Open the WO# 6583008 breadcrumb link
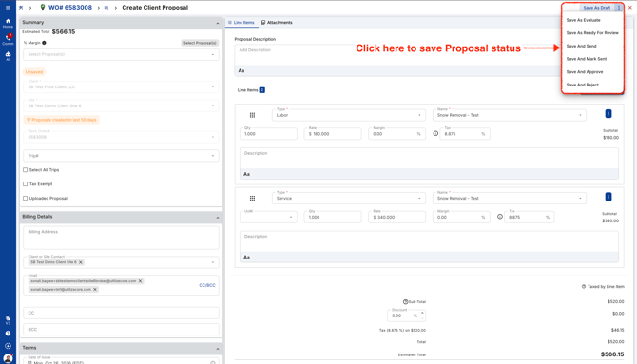Viewport: 637px width, 364px height. click(70, 8)
